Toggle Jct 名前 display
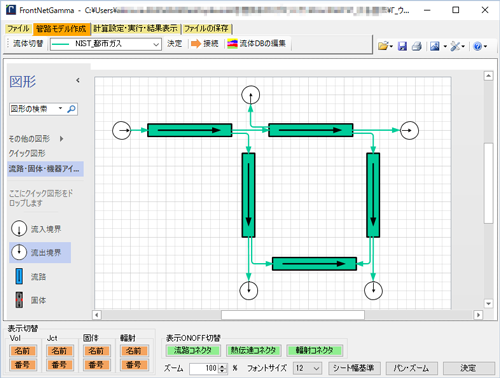Screen dimensions: 500x378 pyautogui.click(x=60, y=351)
